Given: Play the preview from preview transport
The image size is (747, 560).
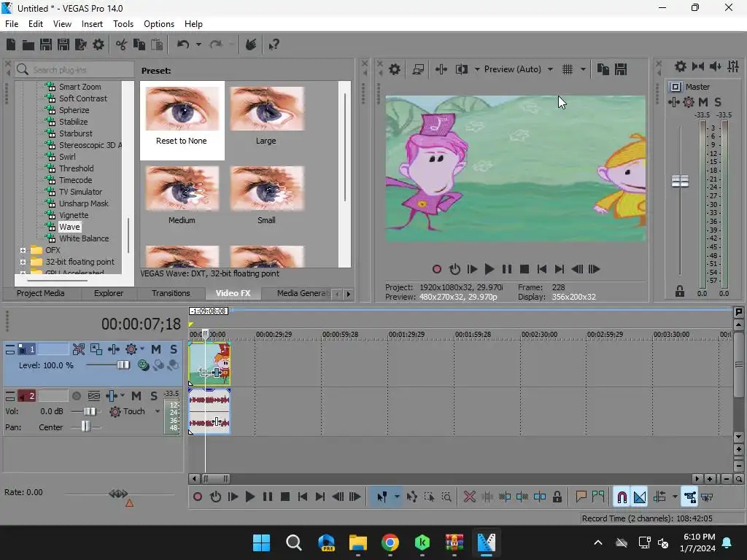Looking at the screenshot, I should [489, 270].
